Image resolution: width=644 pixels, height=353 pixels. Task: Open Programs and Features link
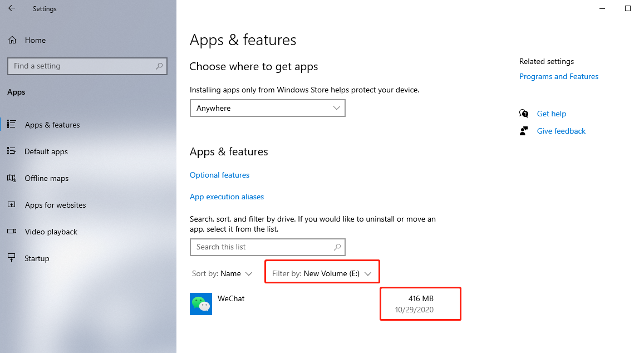click(559, 76)
